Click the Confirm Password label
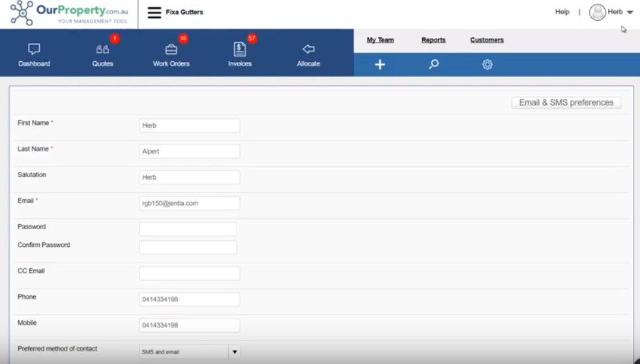Screen dimensions: 640x364 click(x=44, y=245)
